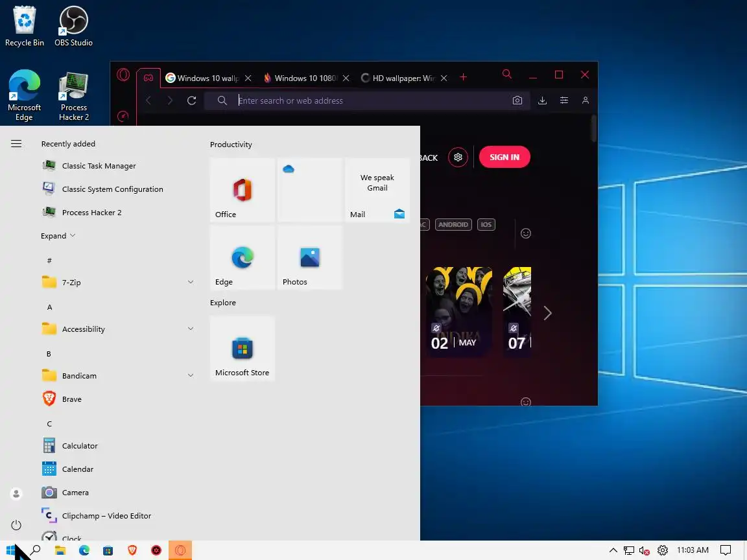Open Recycle Bin desktop icon
The height and width of the screenshot is (560, 747).
point(24,27)
